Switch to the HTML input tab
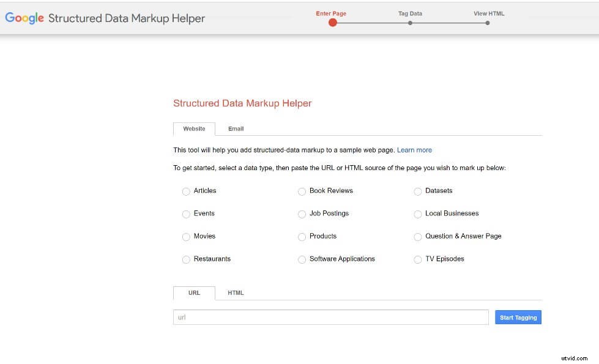Image resolution: width=599 pixels, height=364 pixels. click(x=236, y=292)
